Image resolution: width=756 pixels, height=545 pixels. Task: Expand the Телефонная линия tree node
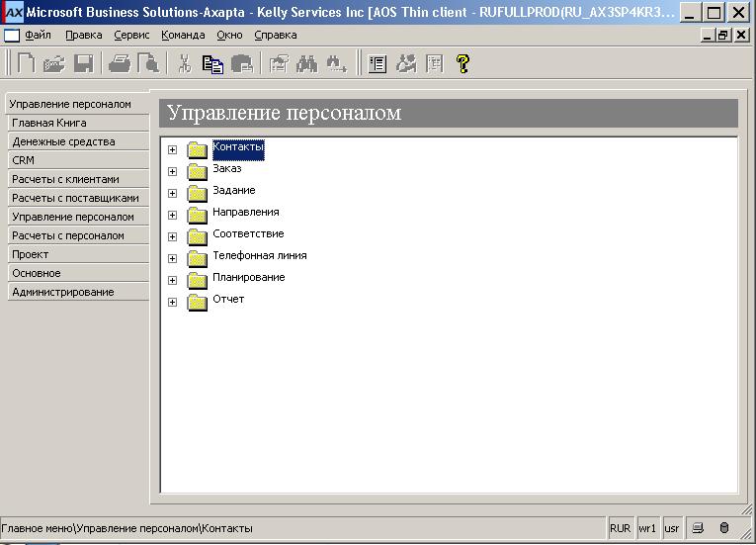coord(172,258)
